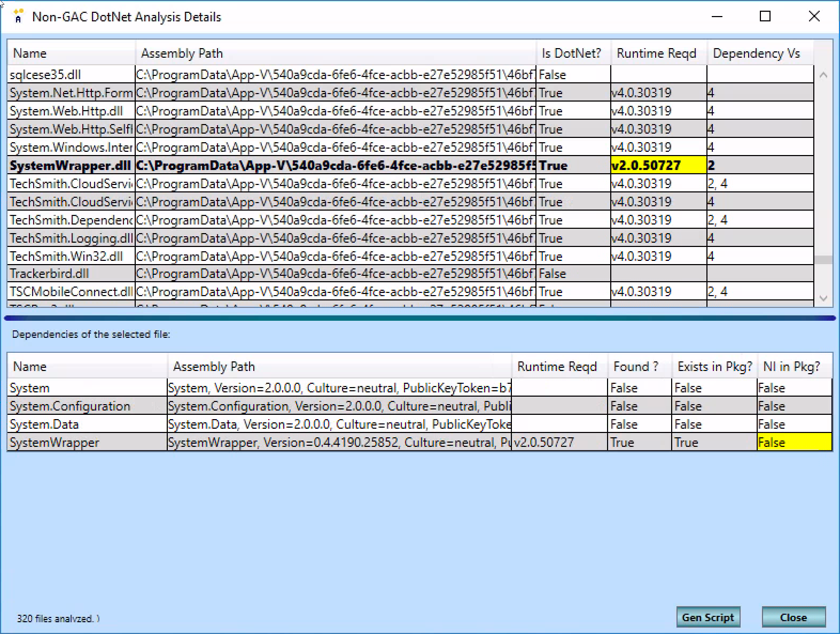Select the System.Web.Http.Selfl row

coord(411,129)
